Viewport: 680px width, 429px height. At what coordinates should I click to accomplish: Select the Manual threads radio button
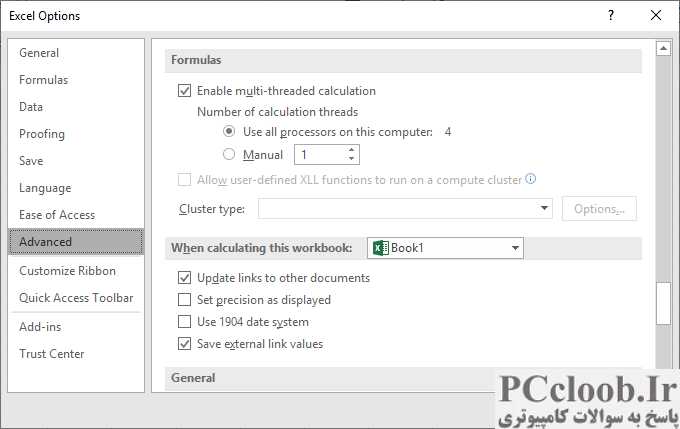coord(229,154)
